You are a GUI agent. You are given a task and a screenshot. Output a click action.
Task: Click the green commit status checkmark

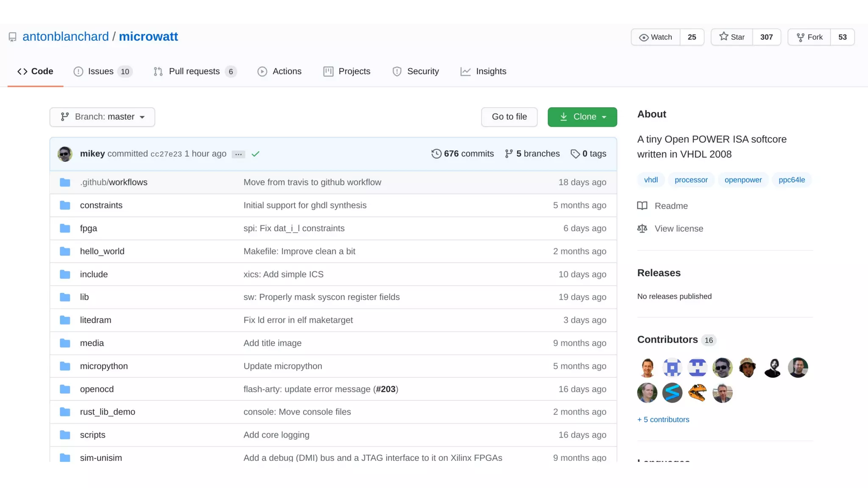[255, 154]
